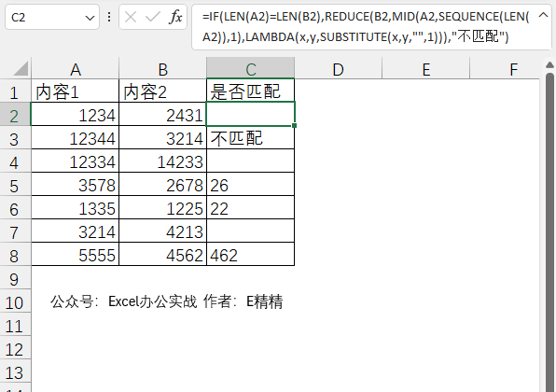Select column F header
This screenshot has width=556, height=392.
coord(505,69)
